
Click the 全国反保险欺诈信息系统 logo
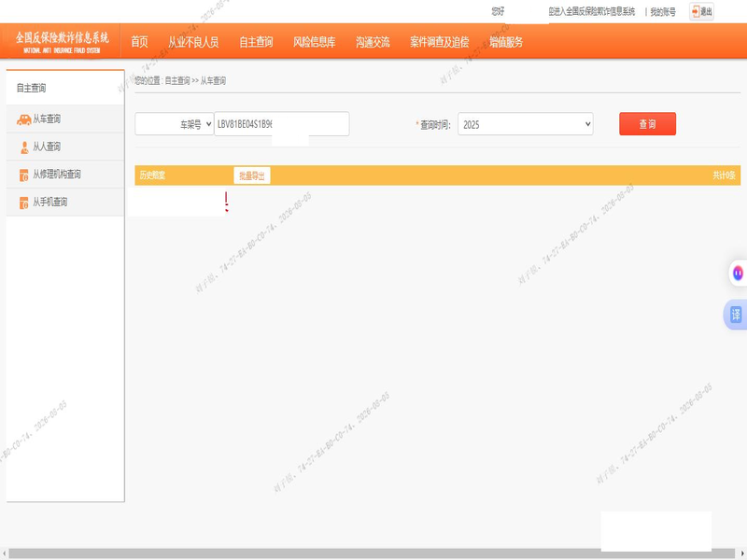click(62, 42)
